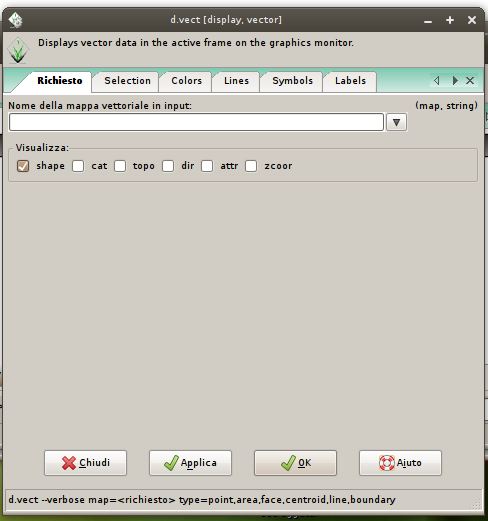Viewport: 488px width, 521px height.
Task: Close the d.vect window
Action: [472, 20]
